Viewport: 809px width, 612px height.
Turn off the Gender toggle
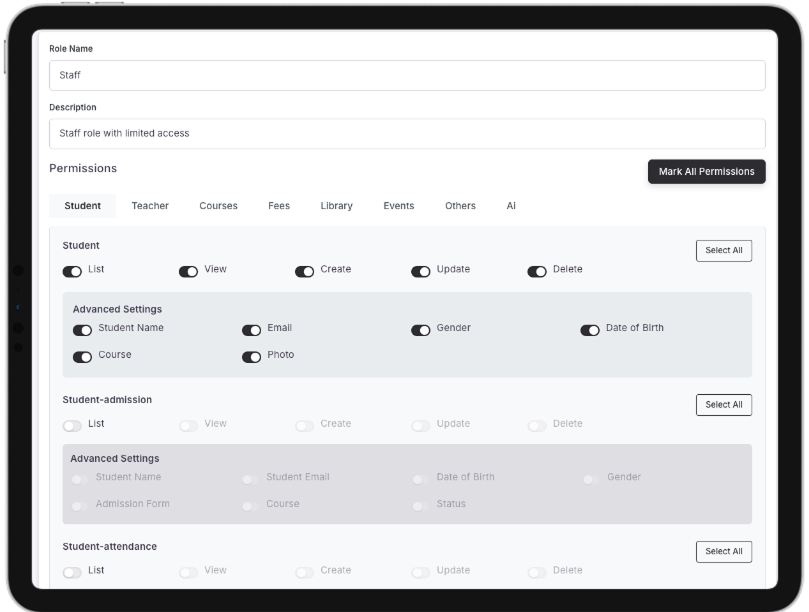[x=422, y=328]
